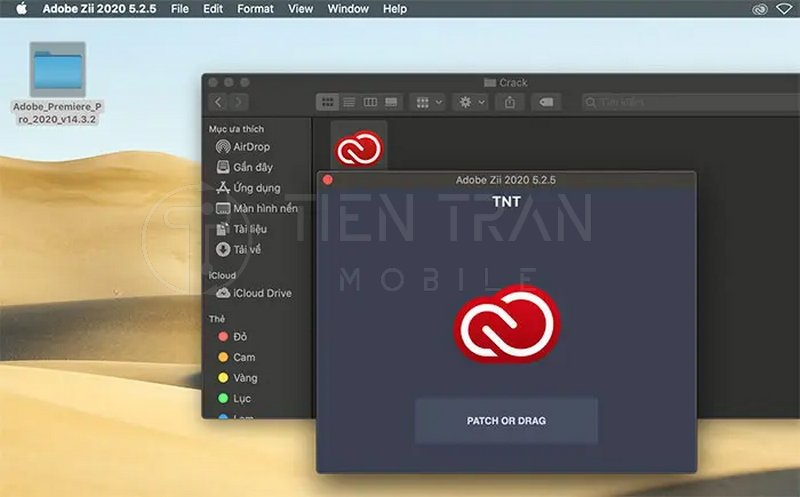Screen dimensions: 800x497
Task: Select Gần đây in the Finder sidebar
Action: pos(244,167)
